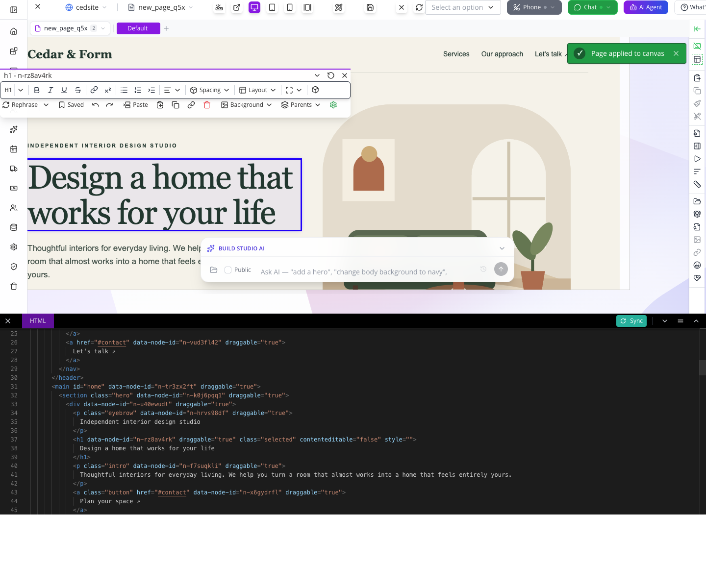Delete element with red trash icon
This screenshot has height=588, width=706.
[x=207, y=105]
